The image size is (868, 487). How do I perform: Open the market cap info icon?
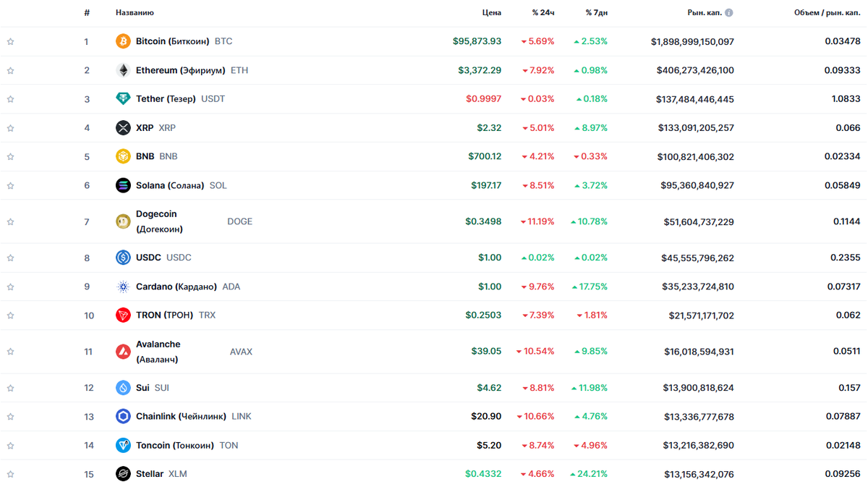tap(728, 13)
